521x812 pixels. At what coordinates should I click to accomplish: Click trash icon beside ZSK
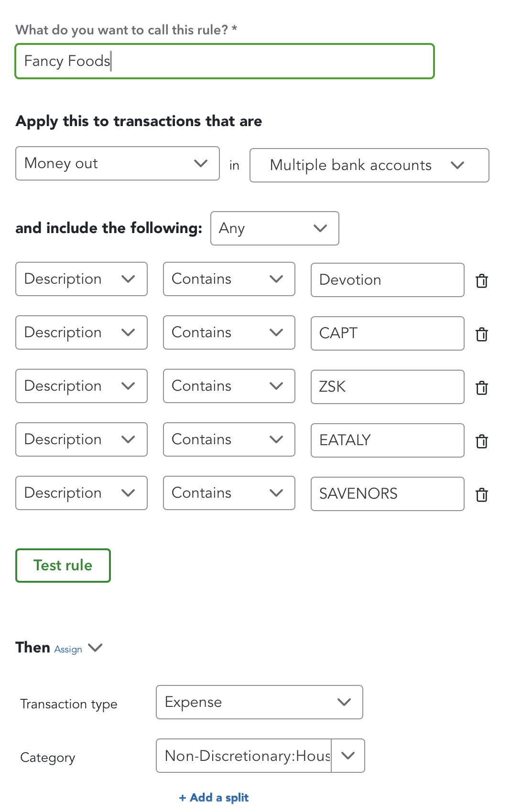[x=482, y=388]
